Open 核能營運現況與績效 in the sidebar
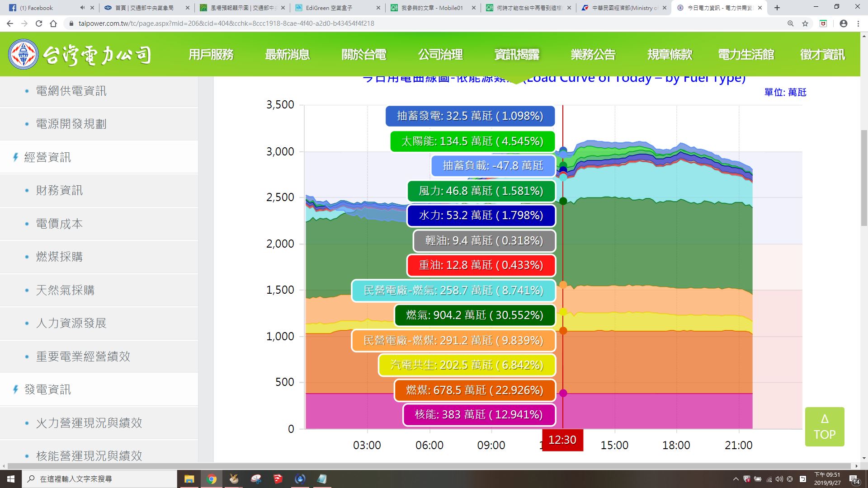The height and width of the screenshot is (488, 868). coord(99,455)
